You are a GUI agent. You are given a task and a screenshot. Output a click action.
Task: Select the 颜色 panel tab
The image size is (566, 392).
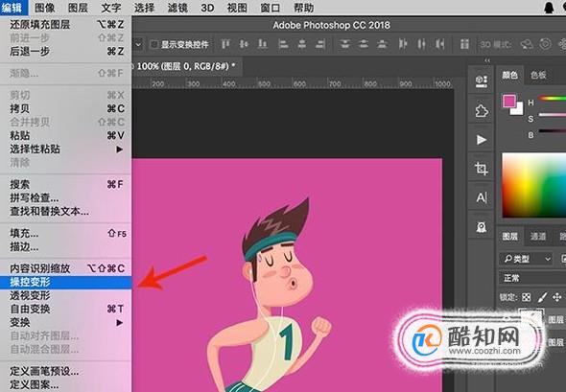(509, 75)
